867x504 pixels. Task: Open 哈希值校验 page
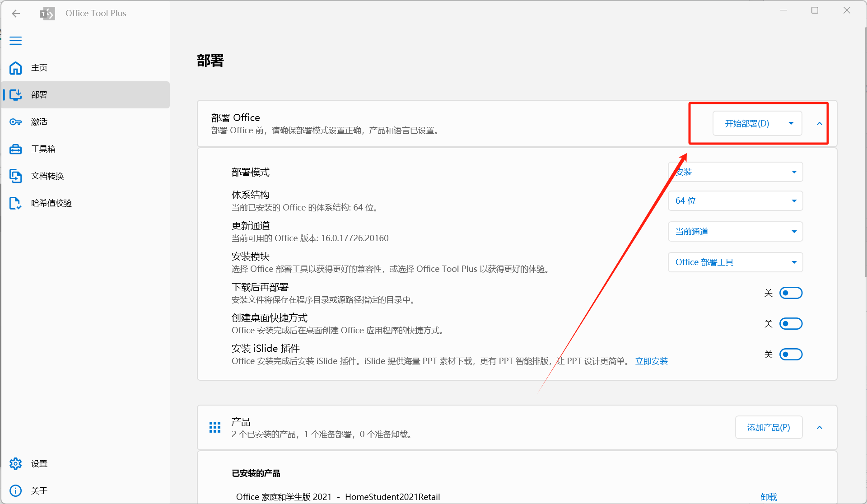[x=86, y=203]
